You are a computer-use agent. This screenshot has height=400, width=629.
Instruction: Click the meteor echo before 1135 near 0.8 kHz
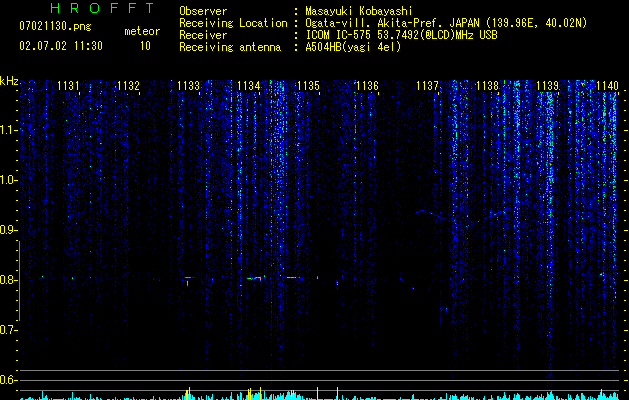291,277
